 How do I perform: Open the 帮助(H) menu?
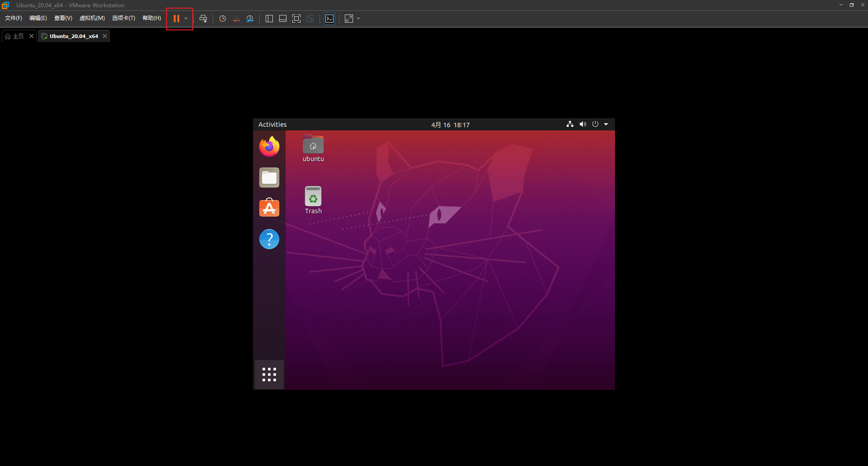pyautogui.click(x=152, y=18)
